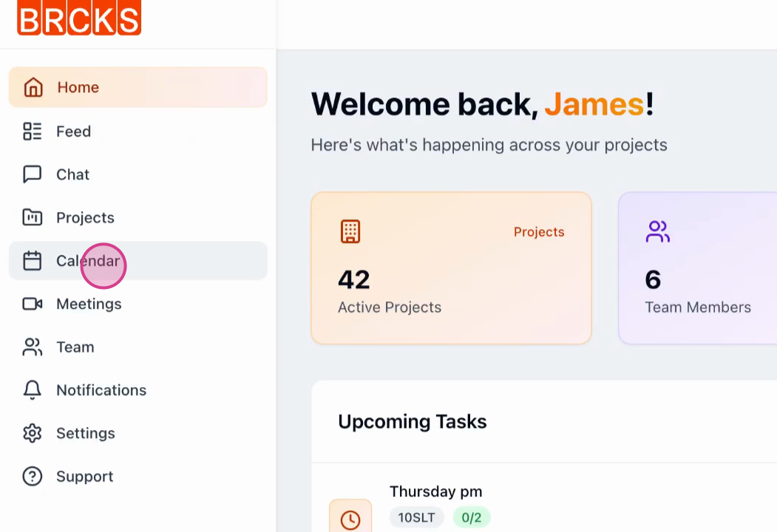Screen dimensions: 777x532
Task: Click the Feed list icon in sidebar
Action: click(33, 132)
